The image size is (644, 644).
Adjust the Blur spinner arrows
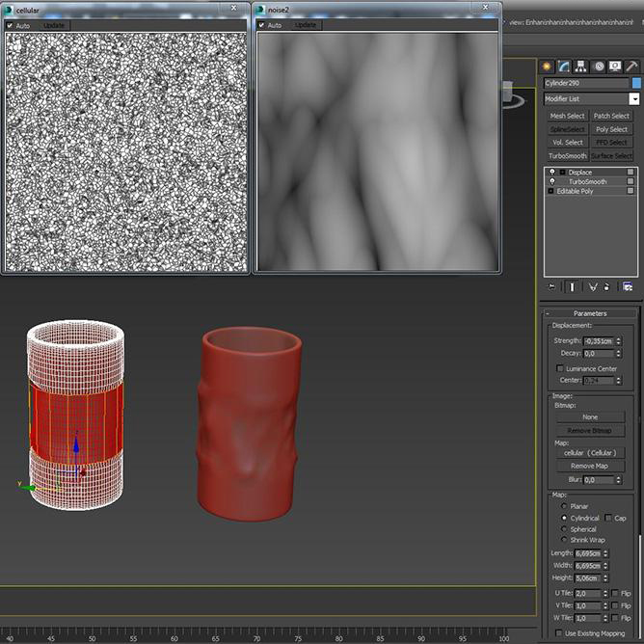pyautogui.click(x=619, y=479)
